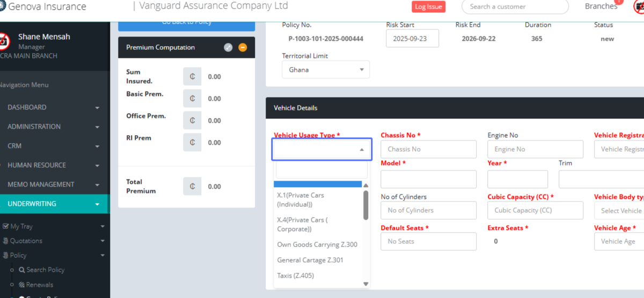Viewport: 644px width, 298px height.
Task: Open the Territorial Limit dropdown showing Ghana
Action: (325, 70)
